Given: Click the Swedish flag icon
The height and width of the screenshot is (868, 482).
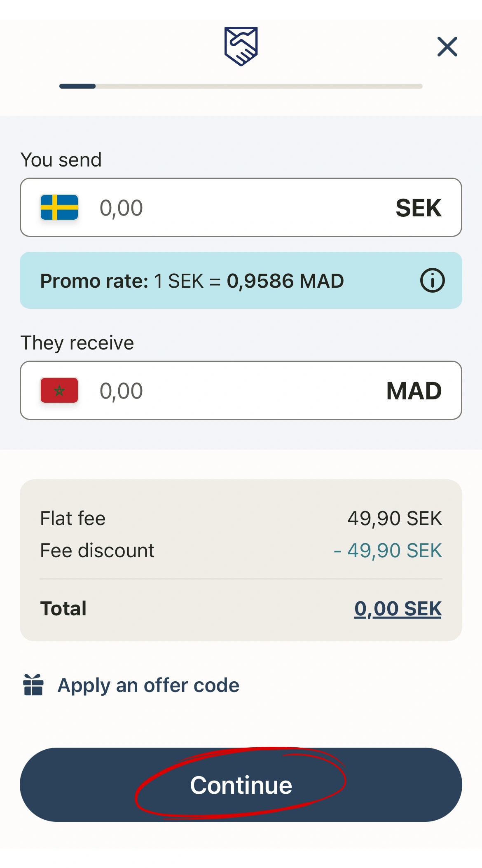Looking at the screenshot, I should (x=59, y=207).
